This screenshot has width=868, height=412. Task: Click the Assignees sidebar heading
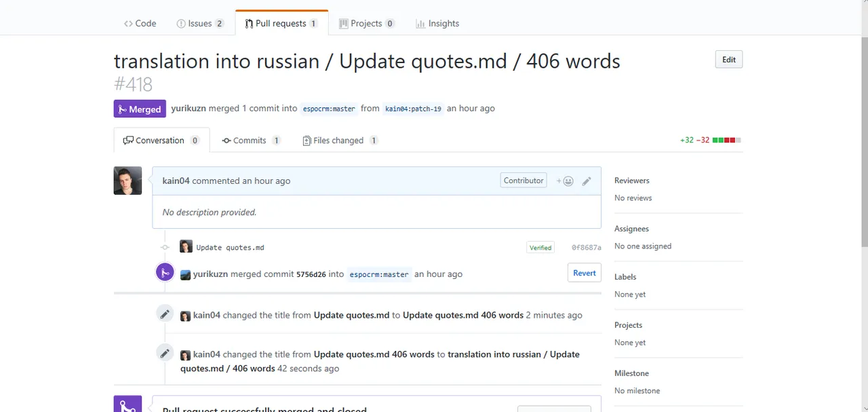point(631,229)
